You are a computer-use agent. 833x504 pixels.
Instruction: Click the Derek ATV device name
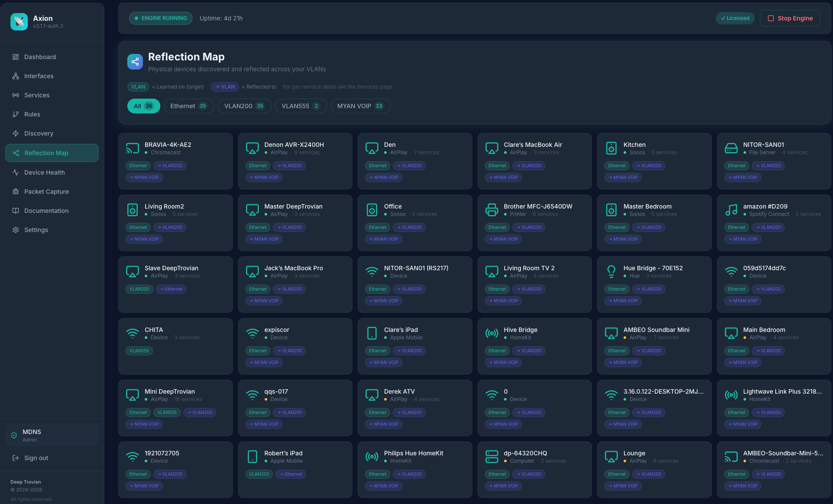point(399,391)
